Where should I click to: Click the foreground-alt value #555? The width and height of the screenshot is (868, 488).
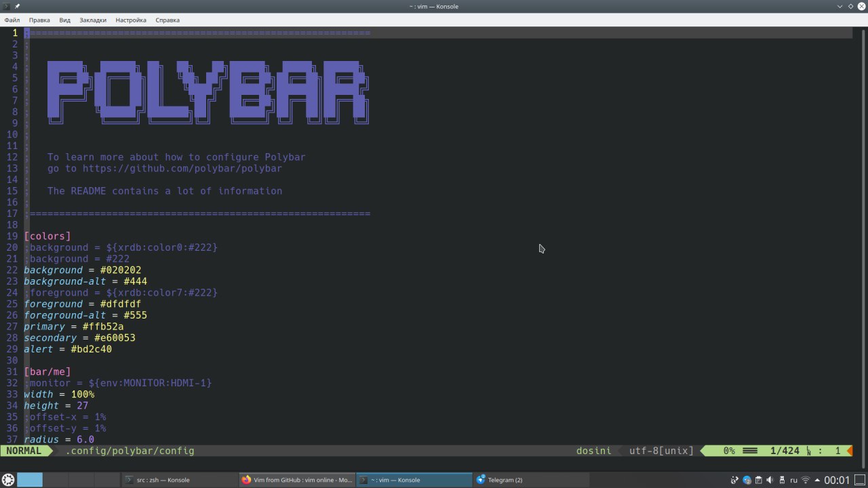point(136,315)
